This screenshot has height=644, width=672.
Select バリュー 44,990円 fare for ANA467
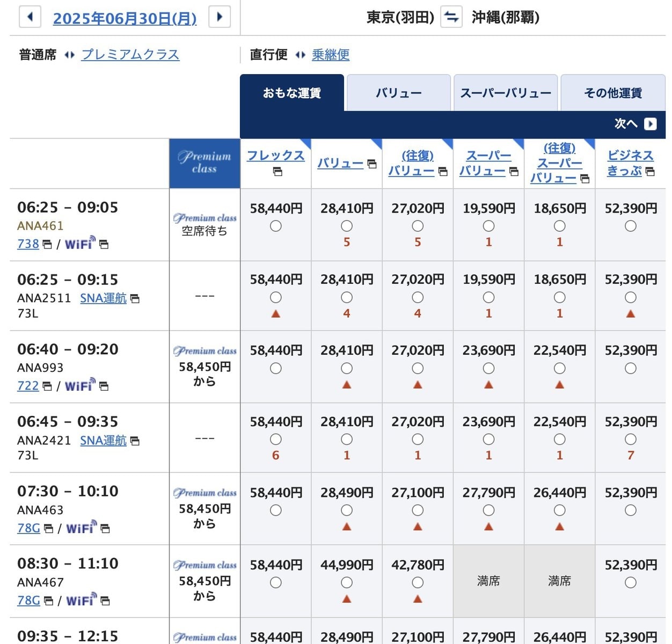(x=347, y=582)
